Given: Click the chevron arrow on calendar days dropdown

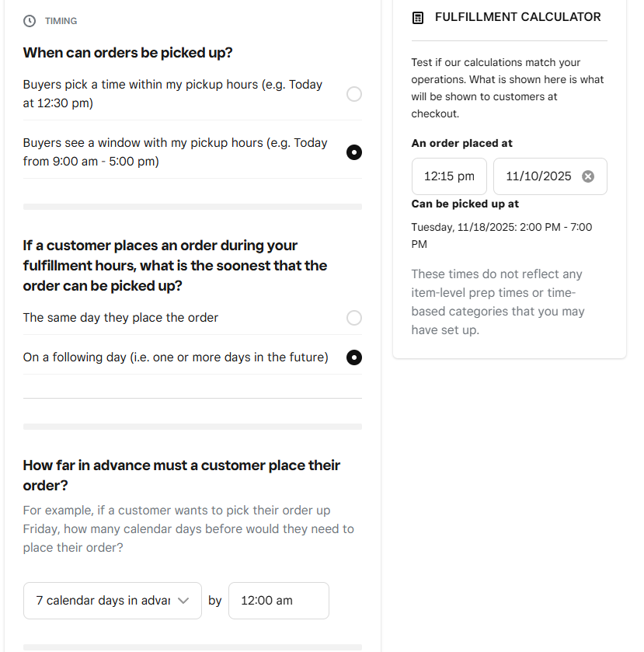Looking at the screenshot, I should [184, 601].
